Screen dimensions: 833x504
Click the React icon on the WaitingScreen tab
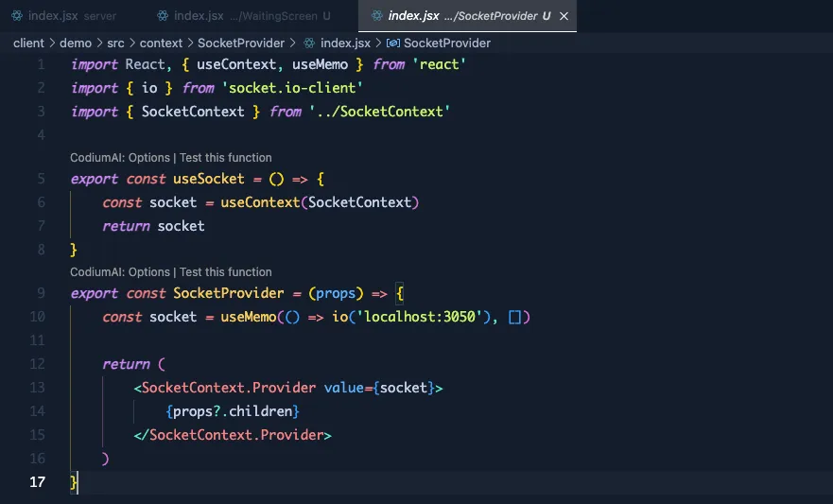point(163,16)
